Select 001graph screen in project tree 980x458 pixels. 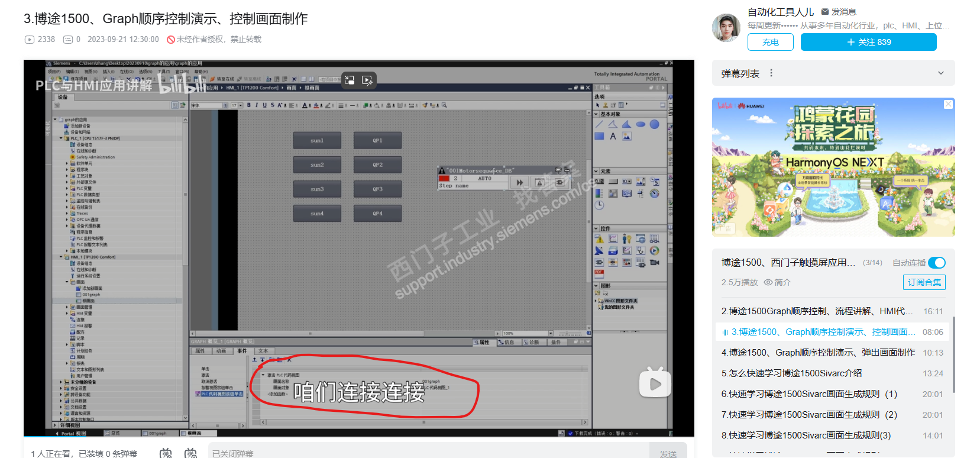(90, 295)
